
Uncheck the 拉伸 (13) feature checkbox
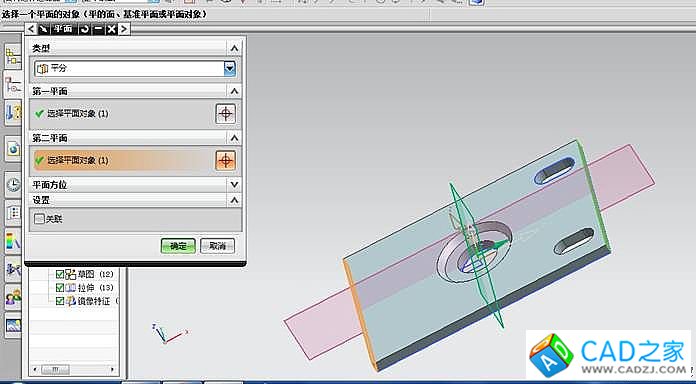[x=60, y=288]
